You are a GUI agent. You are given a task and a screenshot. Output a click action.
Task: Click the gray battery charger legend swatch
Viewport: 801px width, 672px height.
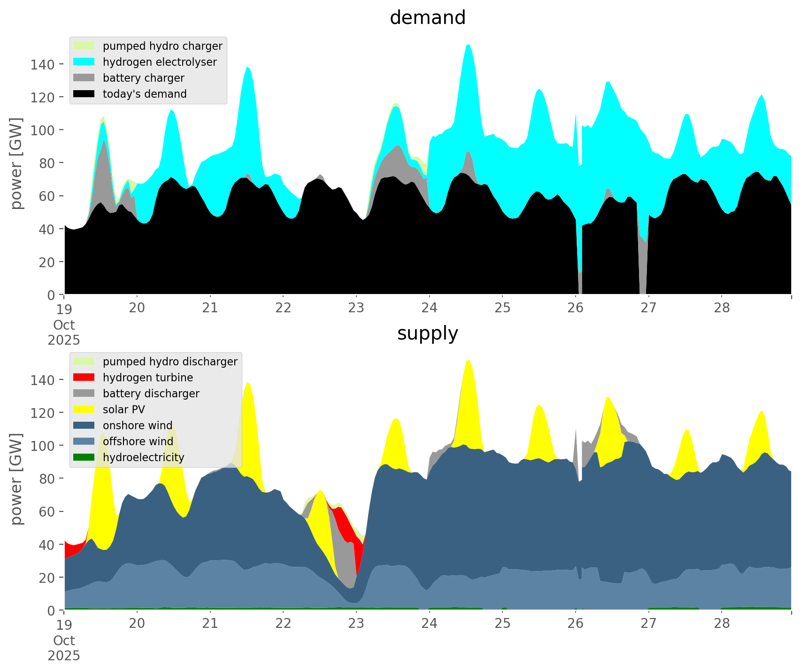tap(85, 78)
